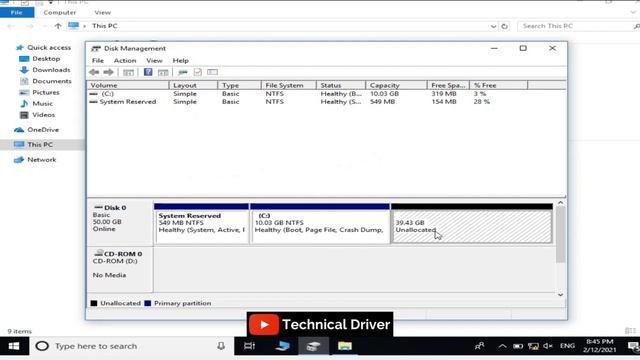Select Disk 0 label panel
The image size is (640, 360).
tap(120, 222)
